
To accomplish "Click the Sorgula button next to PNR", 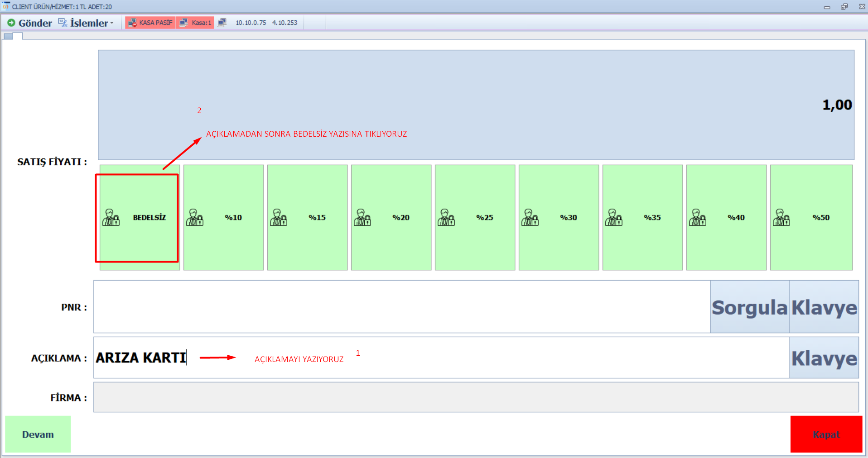I will [749, 307].
